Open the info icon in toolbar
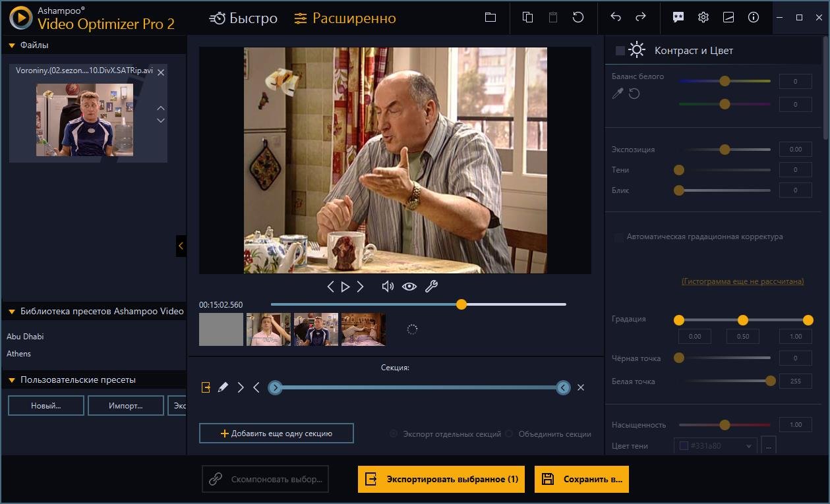 [x=754, y=18]
